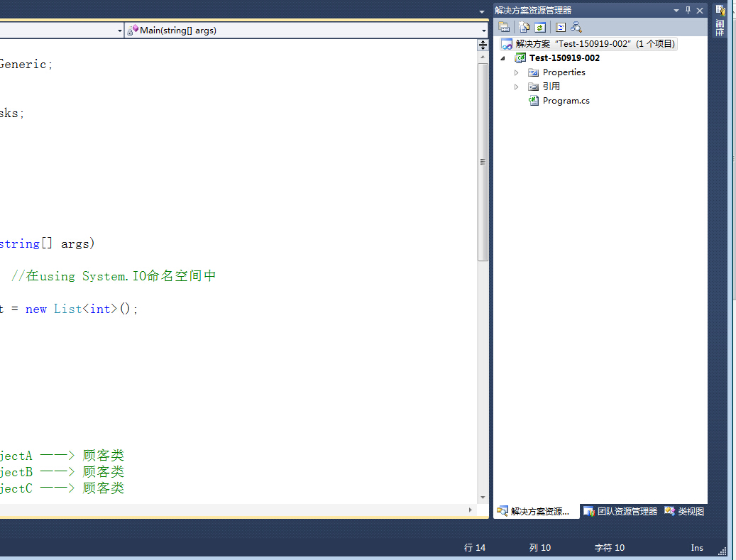
Task: Open the View Class Diagram icon
Action: pos(576,27)
